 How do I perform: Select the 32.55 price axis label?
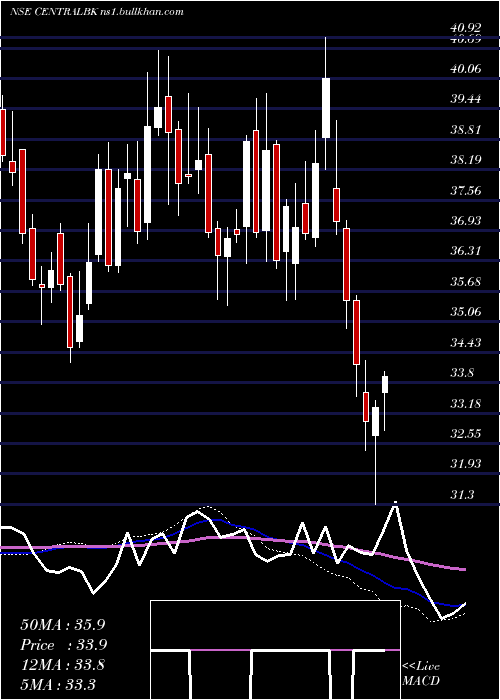tap(466, 434)
